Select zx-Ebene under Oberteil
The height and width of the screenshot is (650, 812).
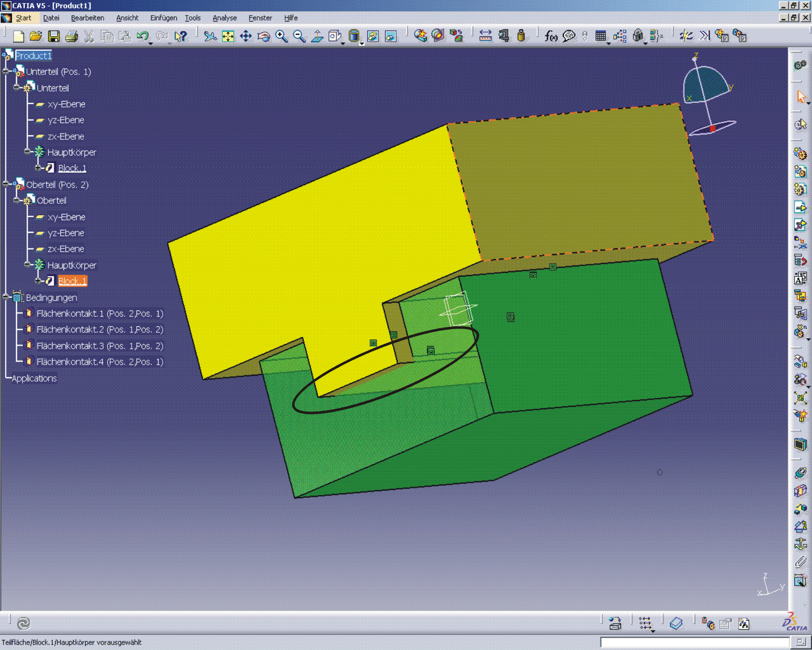[x=66, y=249]
